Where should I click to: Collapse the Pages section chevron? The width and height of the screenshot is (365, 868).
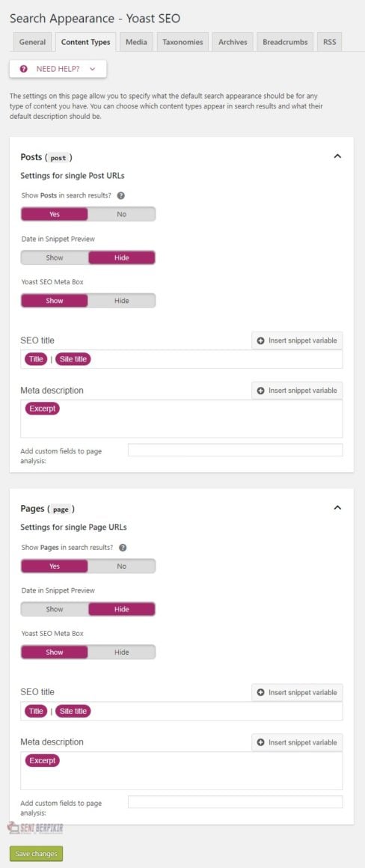point(338,508)
